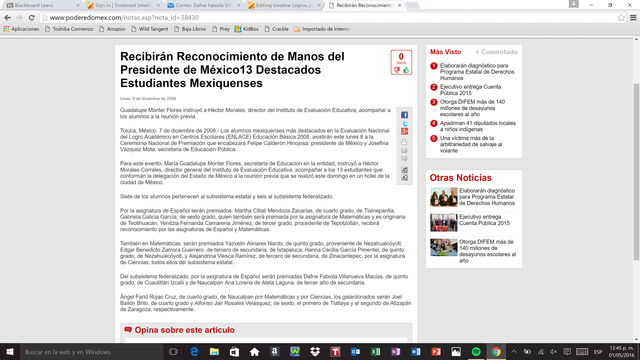
Task: Click the print article icon
Action: click(x=404, y=142)
